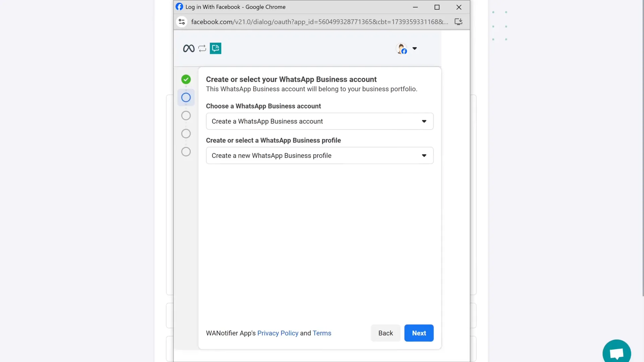Viewport: 644px width, 362px height.
Task: Click the completed green checkmark step
Action: (186, 79)
